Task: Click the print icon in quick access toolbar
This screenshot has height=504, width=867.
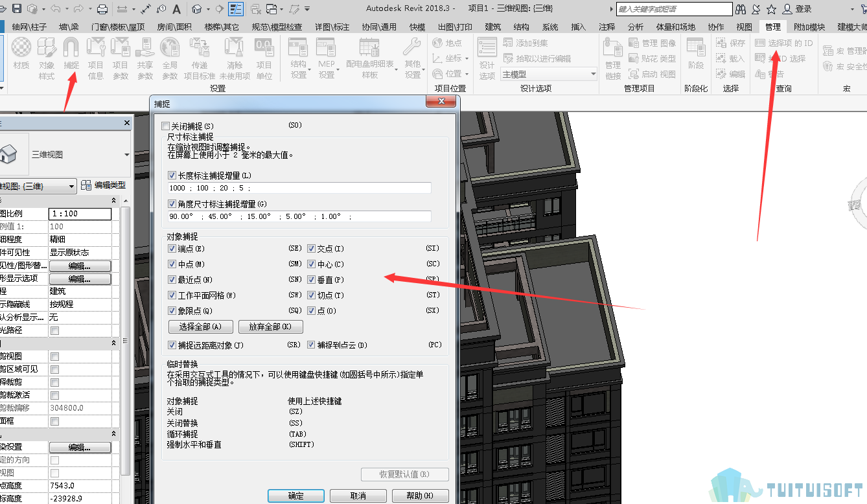Action: [x=102, y=8]
